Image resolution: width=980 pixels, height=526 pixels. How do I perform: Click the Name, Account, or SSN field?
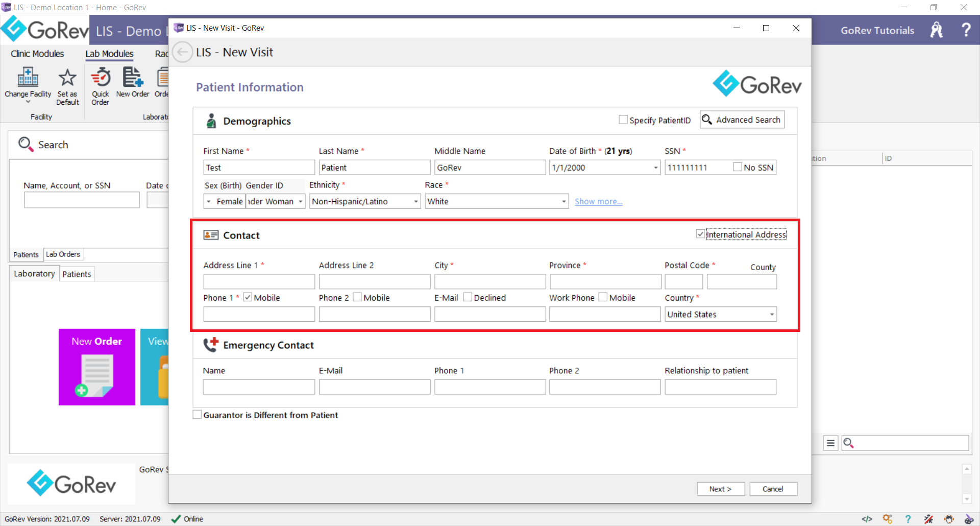coord(82,200)
